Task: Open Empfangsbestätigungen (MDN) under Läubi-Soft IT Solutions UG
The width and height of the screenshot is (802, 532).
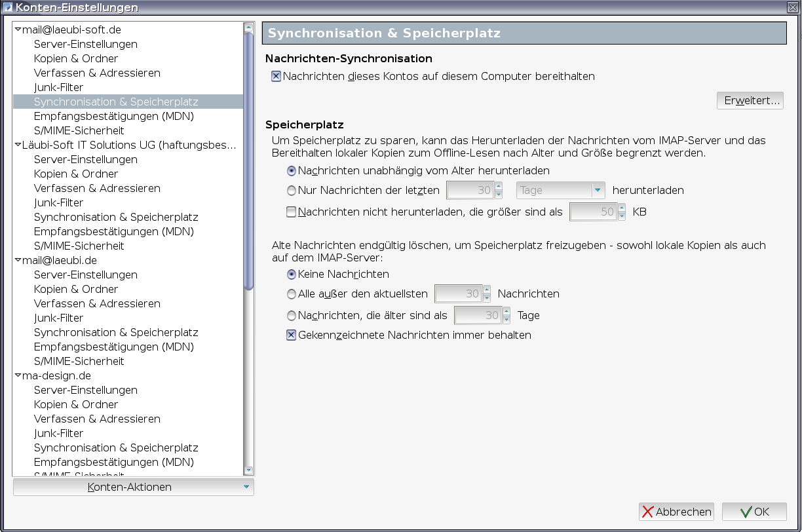Action: [x=114, y=231]
